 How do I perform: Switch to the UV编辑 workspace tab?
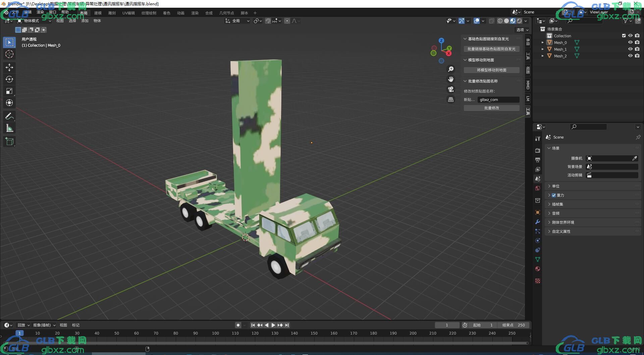[x=128, y=13]
